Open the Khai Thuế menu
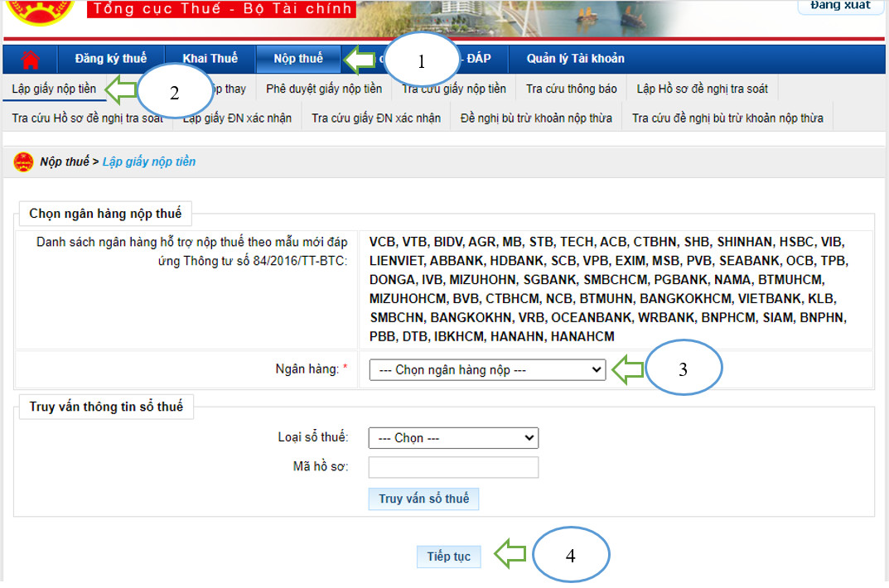The height and width of the screenshot is (588, 889). pyautogui.click(x=210, y=59)
